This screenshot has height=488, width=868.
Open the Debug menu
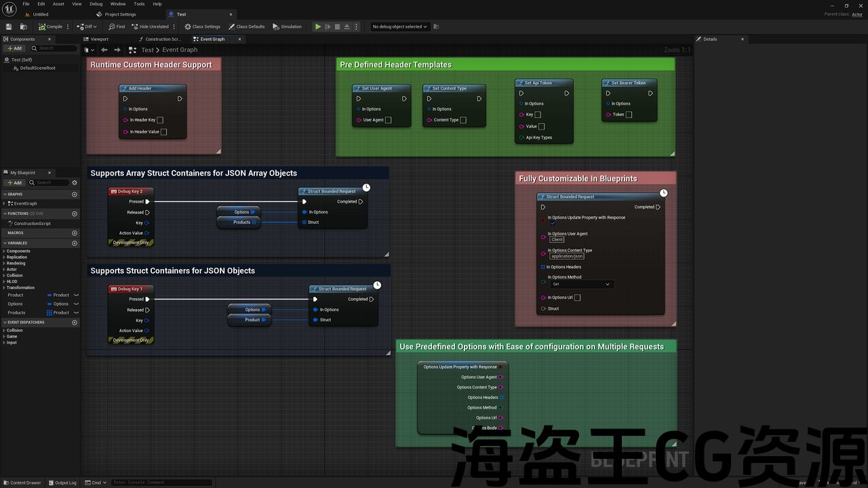(96, 4)
